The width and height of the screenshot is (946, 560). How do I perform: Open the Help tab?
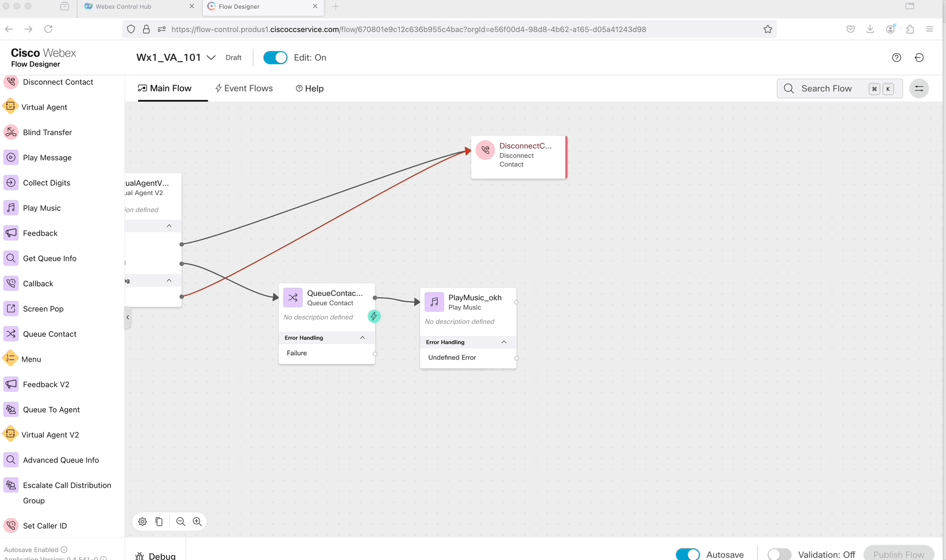coord(310,88)
